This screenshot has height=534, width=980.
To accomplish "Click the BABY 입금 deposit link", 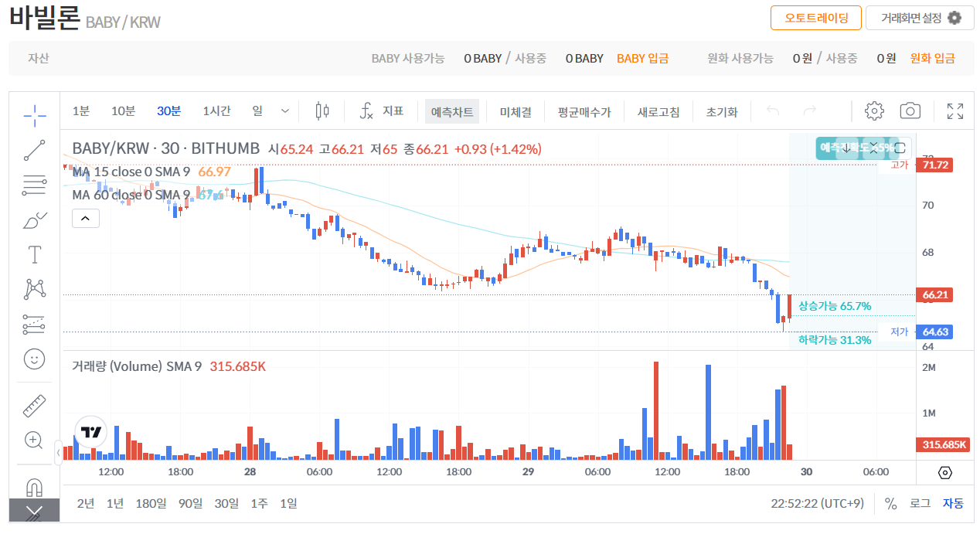I will point(643,58).
